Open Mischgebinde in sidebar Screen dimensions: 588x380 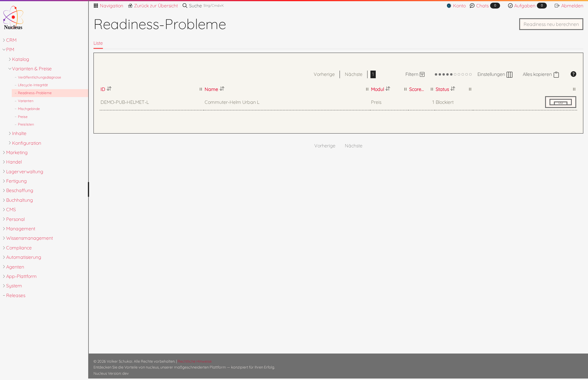pyautogui.click(x=29, y=109)
